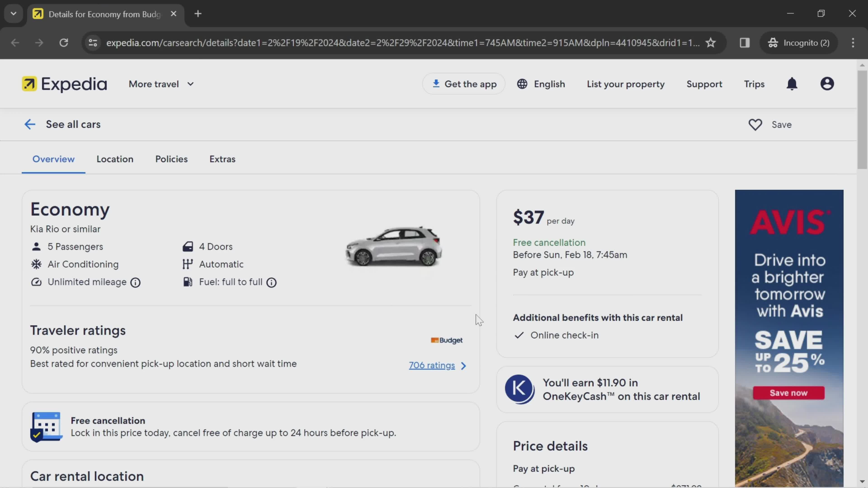Image resolution: width=868 pixels, height=488 pixels.
Task: Click the globe language icon
Action: (522, 84)
